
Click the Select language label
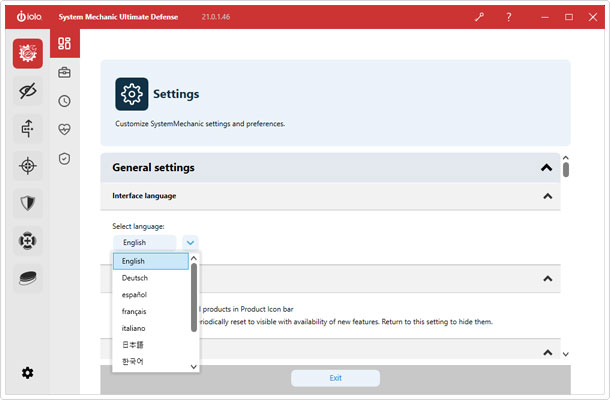click(138, 226)
